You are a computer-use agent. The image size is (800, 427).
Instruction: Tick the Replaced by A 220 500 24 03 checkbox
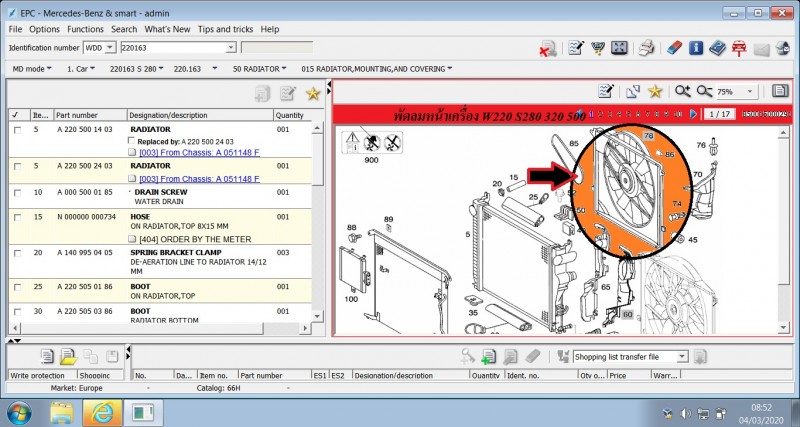point(132,141)
